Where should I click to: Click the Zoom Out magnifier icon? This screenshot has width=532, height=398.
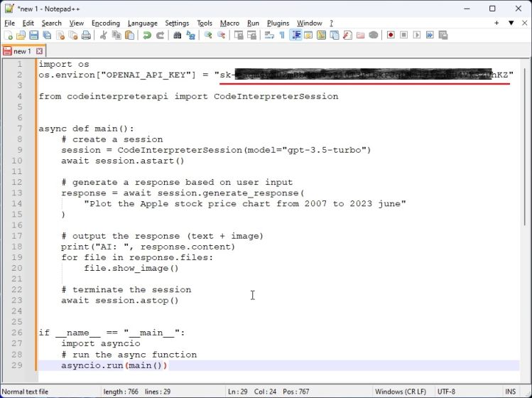pyautogui.click(x=221, y=36)
